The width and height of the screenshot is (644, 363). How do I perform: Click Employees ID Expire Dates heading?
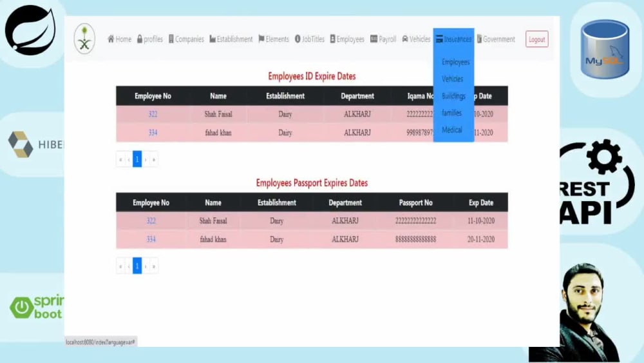tap(312, 77)
